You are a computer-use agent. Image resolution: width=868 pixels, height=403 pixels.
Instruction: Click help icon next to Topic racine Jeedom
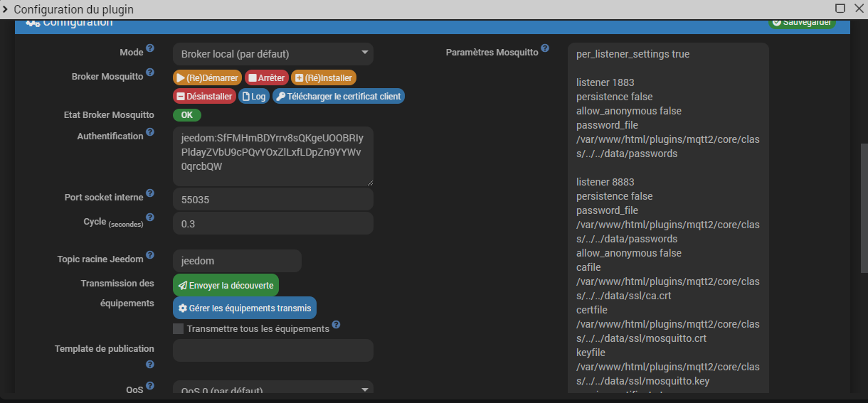150,255
